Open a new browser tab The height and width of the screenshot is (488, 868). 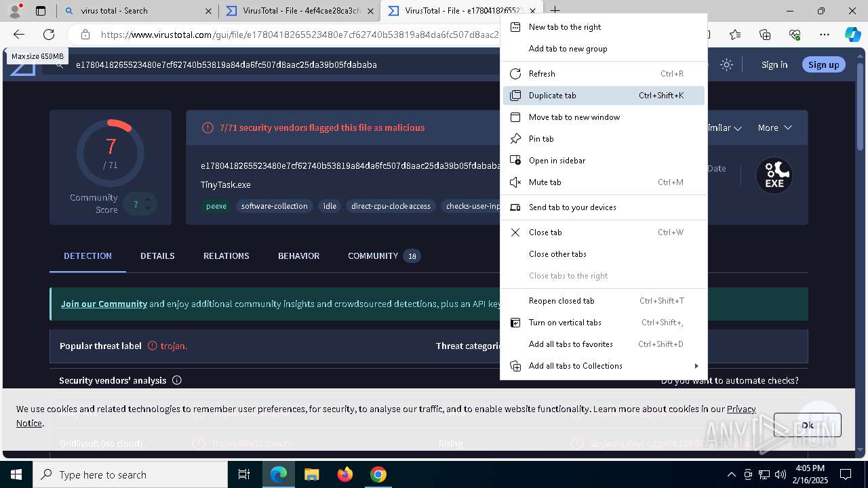click(555, 10)
